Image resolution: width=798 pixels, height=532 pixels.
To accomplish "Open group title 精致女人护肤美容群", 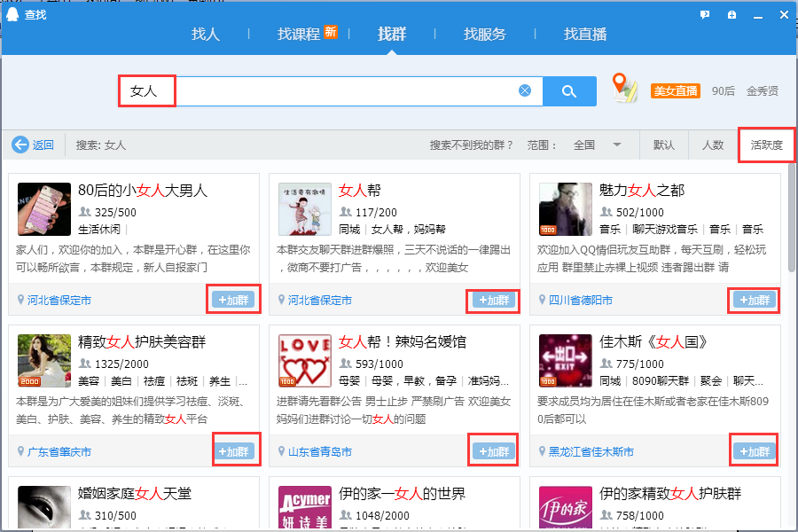I will 142,342.
